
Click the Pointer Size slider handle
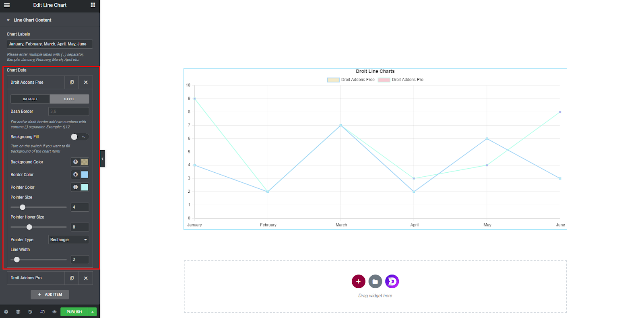click(x=23, y=207)
